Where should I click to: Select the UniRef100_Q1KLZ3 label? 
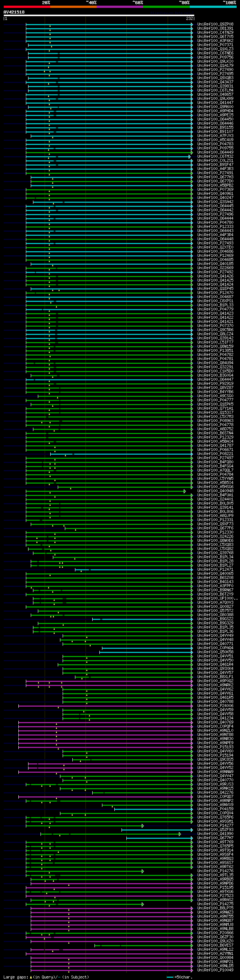(x=215, y=49)
